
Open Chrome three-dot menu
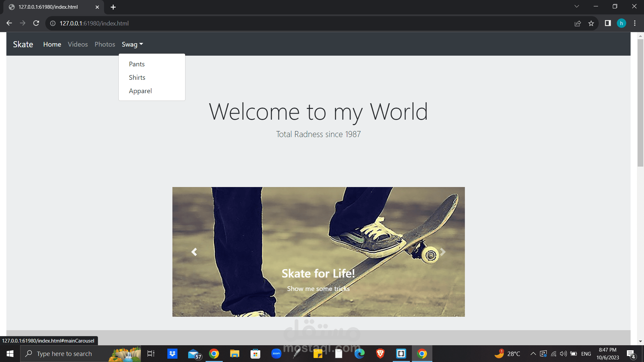635,23
